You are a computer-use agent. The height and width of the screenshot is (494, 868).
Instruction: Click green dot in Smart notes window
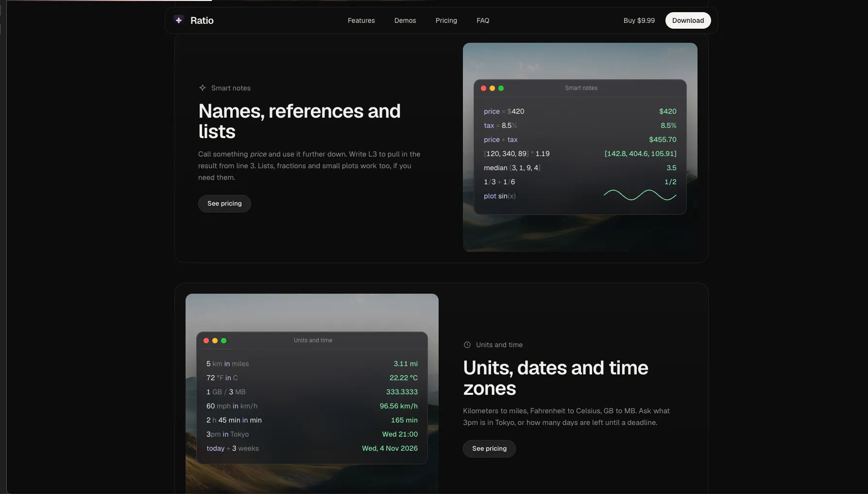pyautogui.click(x=501, y=88)
